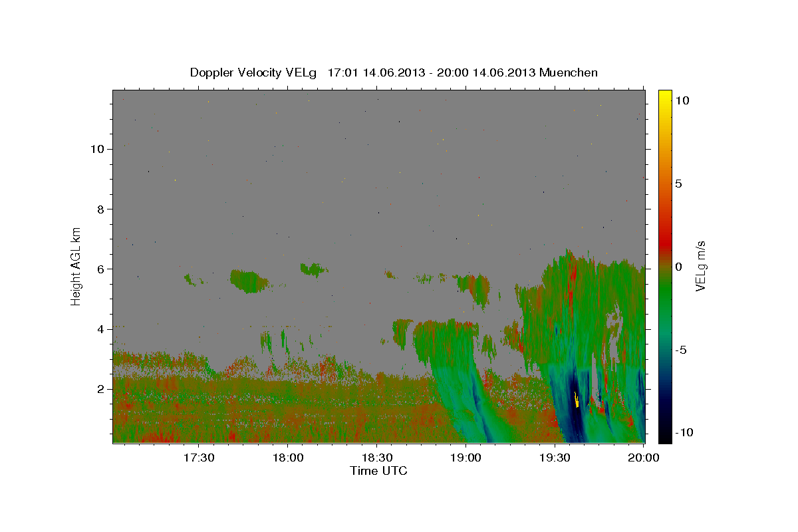Click the yellow velocity spot near 19:35
The height and width of the screenshot is (532, 798).
click(577, 400)
